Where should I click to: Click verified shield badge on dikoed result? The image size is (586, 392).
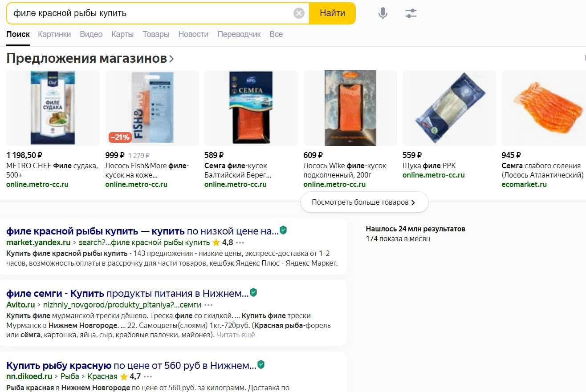pos(261,364)
